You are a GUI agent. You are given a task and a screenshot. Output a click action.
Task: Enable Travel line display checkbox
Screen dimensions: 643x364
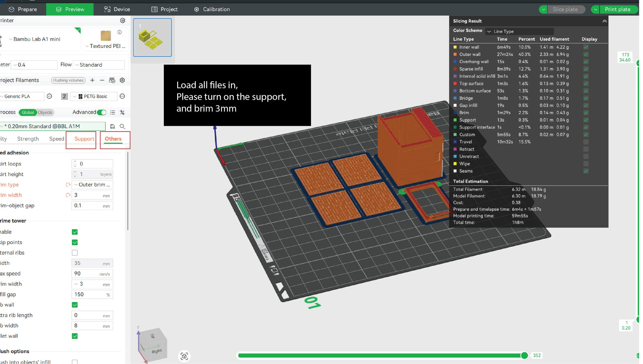tap(586, 142)
